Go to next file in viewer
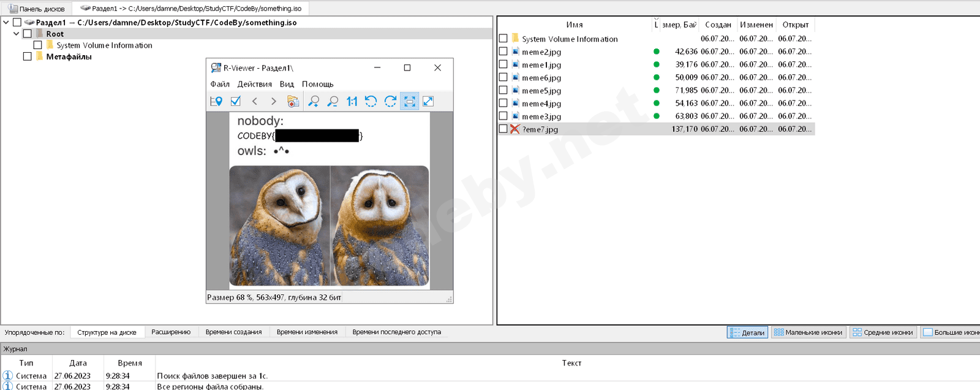 click(274, 101)
